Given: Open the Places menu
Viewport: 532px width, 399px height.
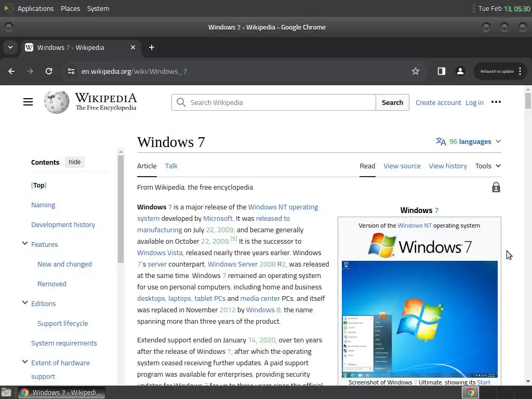Looking at the screenshot, I should pos(70,8).
